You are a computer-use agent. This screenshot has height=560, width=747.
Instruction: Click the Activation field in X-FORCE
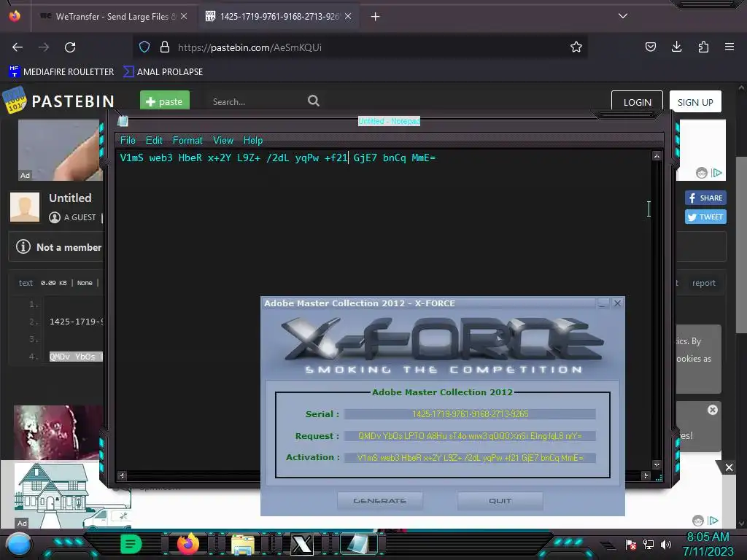[470, 458]
